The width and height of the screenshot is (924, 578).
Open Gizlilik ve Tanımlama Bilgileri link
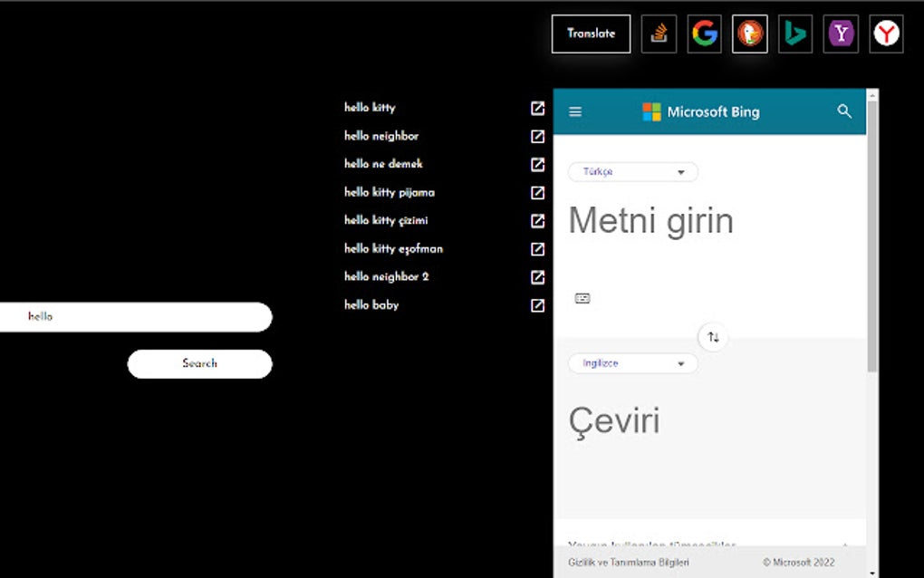pyautogui.click(x=628, y=563)
